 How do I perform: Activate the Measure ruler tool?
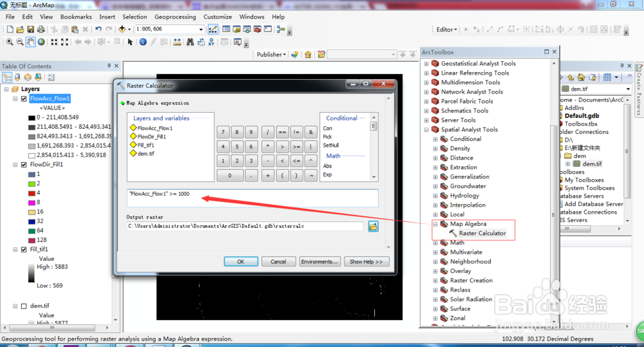[x=177, y=42]
